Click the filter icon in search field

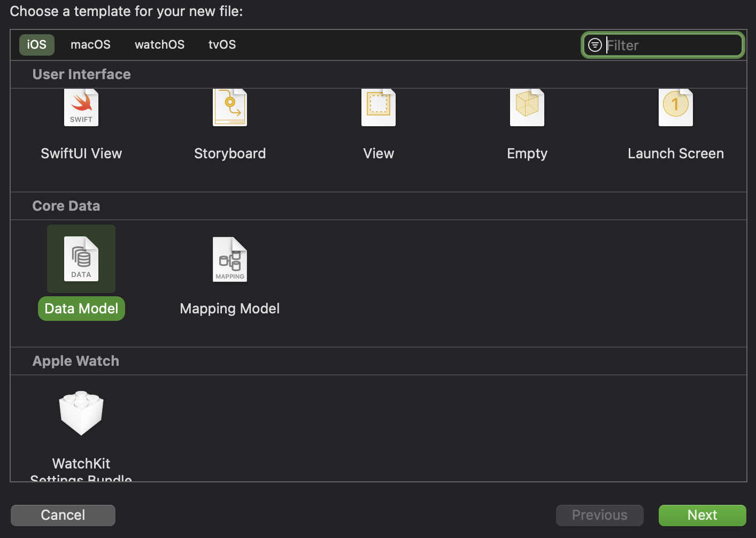point(595,45)
